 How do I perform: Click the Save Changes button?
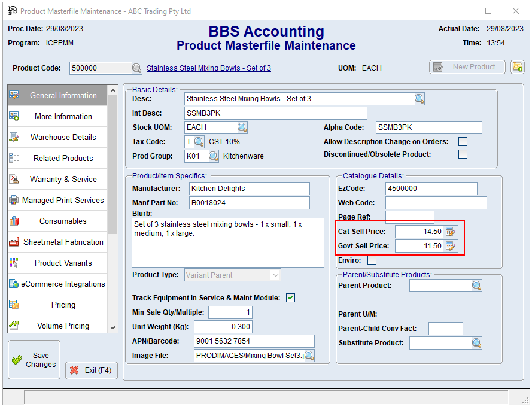point(34,360)
